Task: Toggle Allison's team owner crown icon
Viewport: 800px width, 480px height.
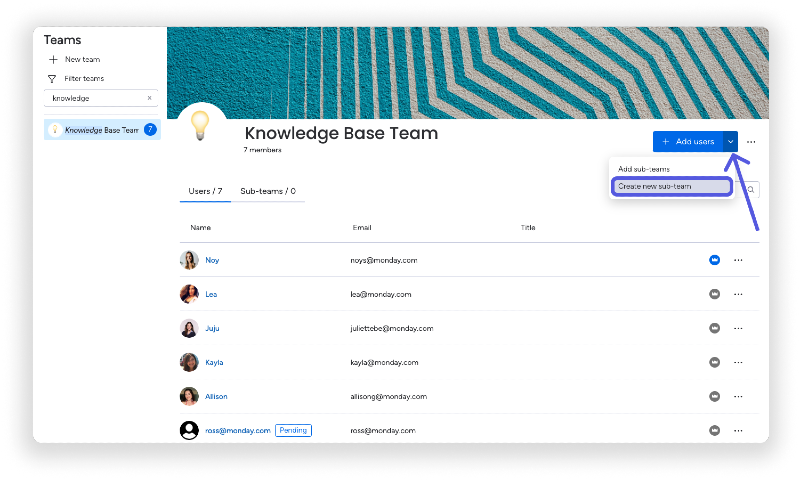Action: click(x=715, y=397)
